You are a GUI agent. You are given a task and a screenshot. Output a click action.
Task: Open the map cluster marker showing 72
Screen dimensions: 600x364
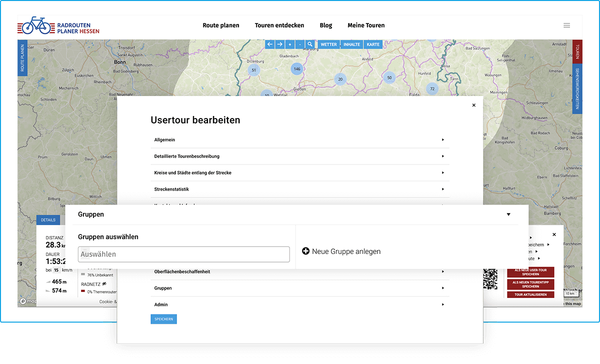point(432,88)
